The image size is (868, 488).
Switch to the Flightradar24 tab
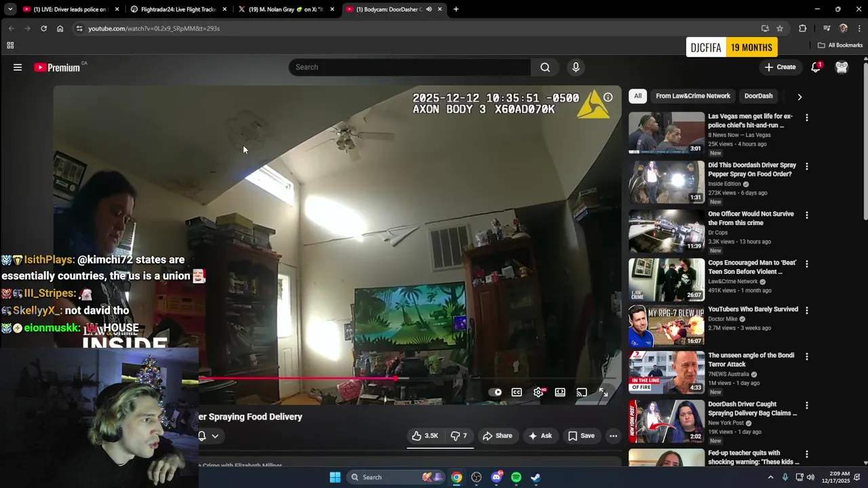pos(177,9)
